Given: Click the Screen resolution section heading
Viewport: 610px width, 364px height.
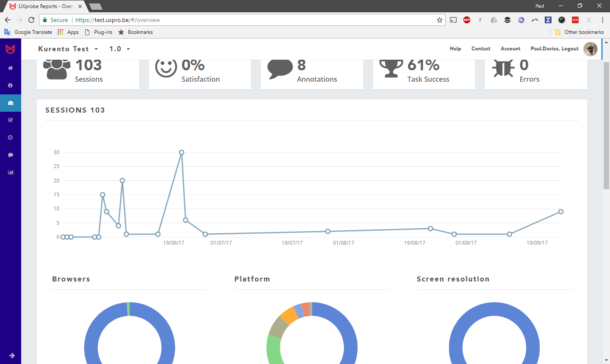Looking at the screenshot, I should (453, 279).
